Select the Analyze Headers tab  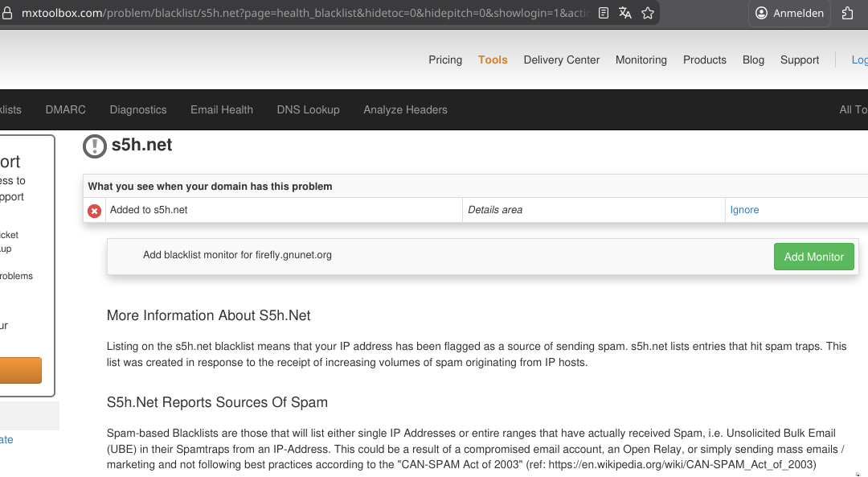pyautogui.click(x=405, y=109)
